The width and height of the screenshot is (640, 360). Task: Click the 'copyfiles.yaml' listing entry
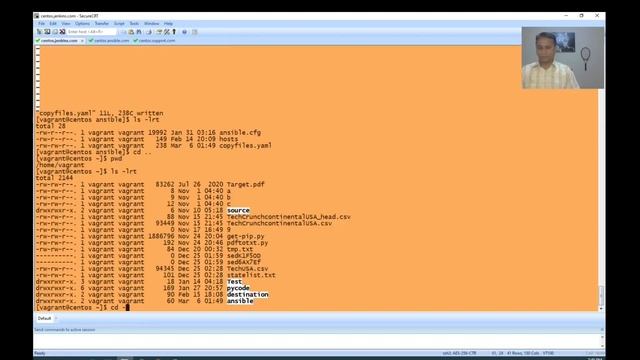246,146
